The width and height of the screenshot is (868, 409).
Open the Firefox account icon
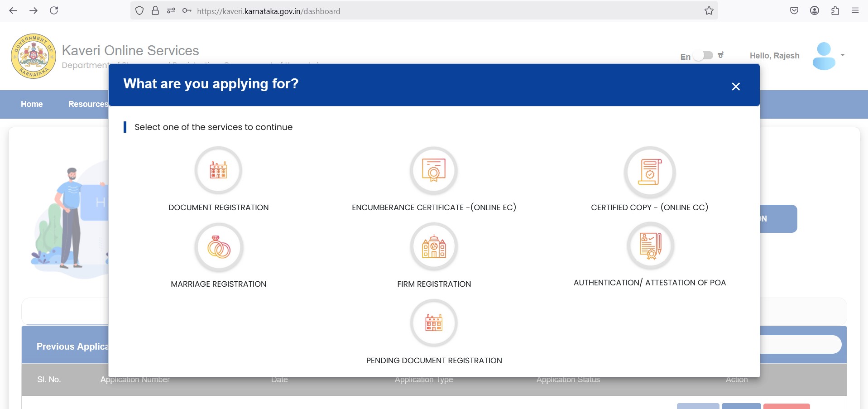point(815,10)
